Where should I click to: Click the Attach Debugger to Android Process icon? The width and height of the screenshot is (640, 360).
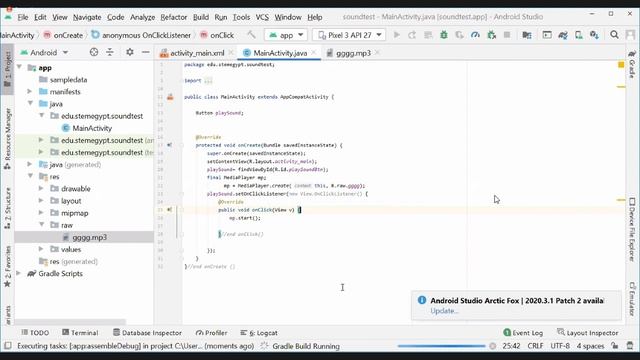[x=491, y=35]
